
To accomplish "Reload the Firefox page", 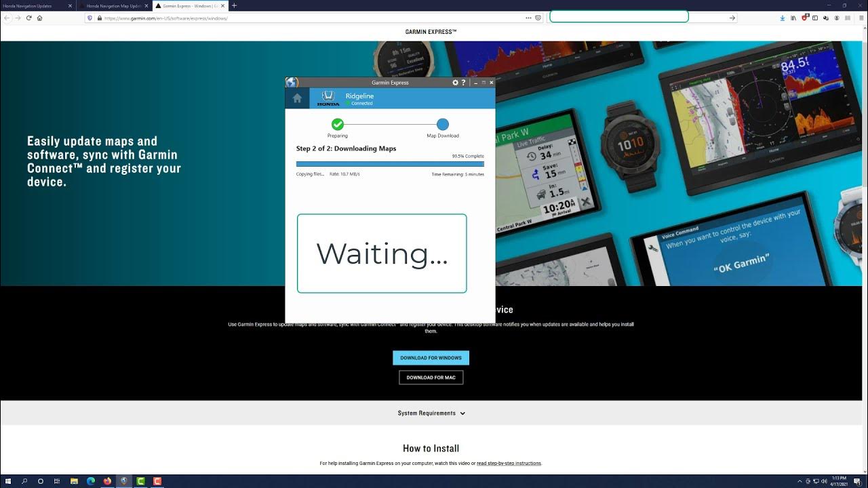I will coord(28,18).
